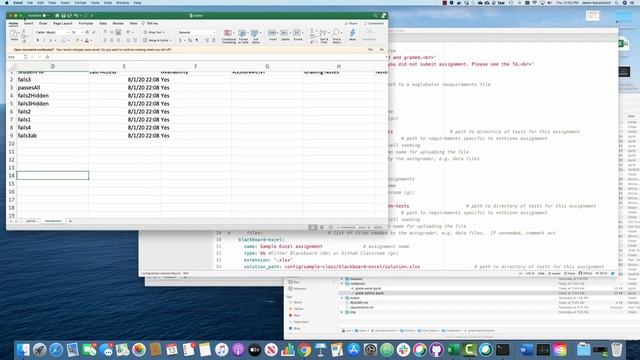Open the Review ribbon tab
The height and width of the screenshot is (360, 640).
[x=118, y=23]
